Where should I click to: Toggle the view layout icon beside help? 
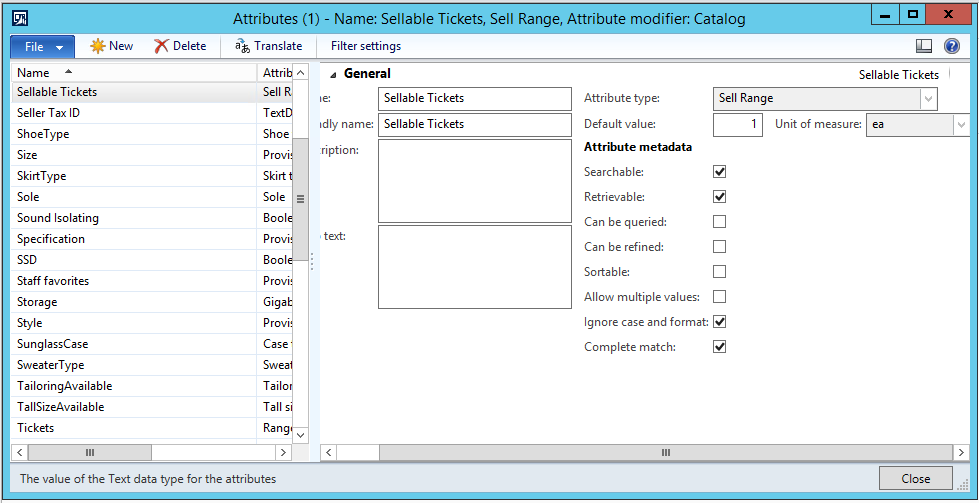pyautogui.click(x=923, y=46)
